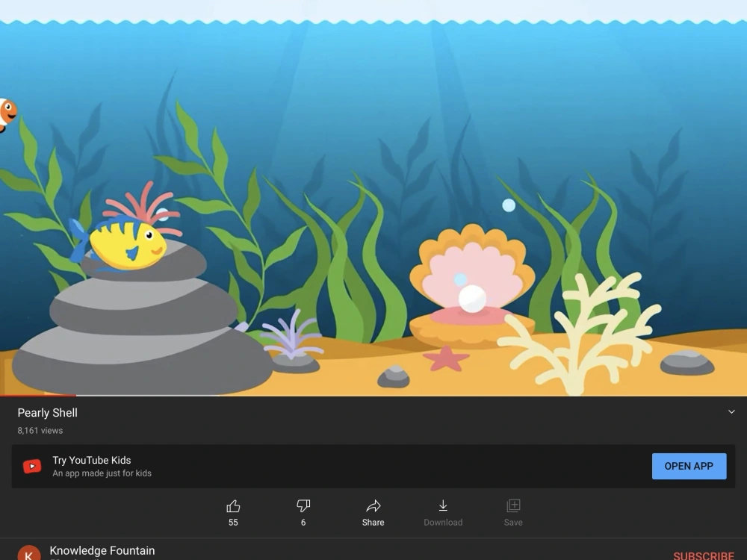Download the video

pyautogui.click(x=443, y=512)
